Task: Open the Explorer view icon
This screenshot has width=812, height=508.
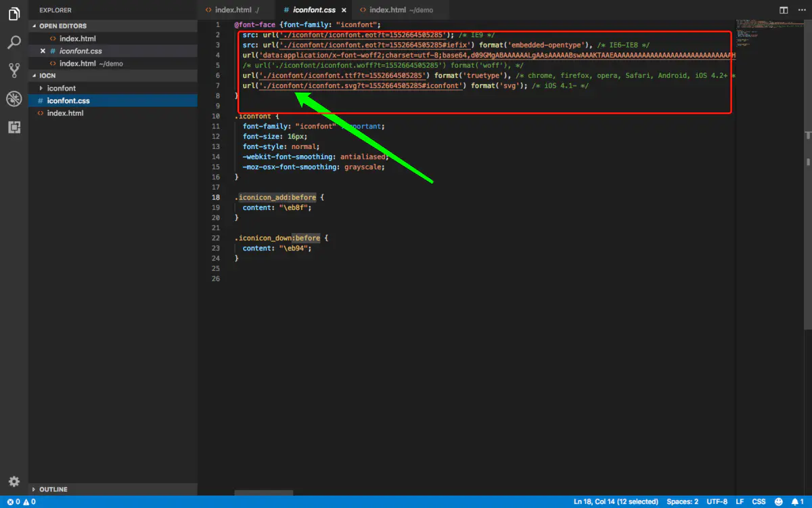Action: pos(14,14)
